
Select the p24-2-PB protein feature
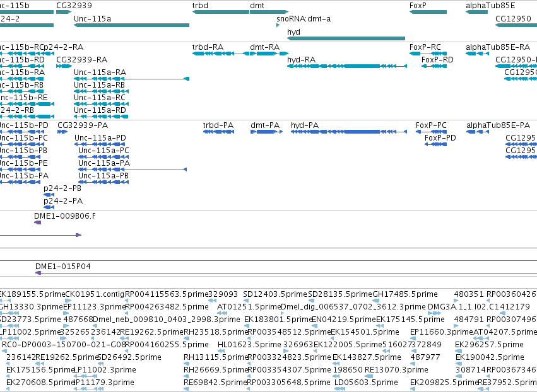(49, 195)
